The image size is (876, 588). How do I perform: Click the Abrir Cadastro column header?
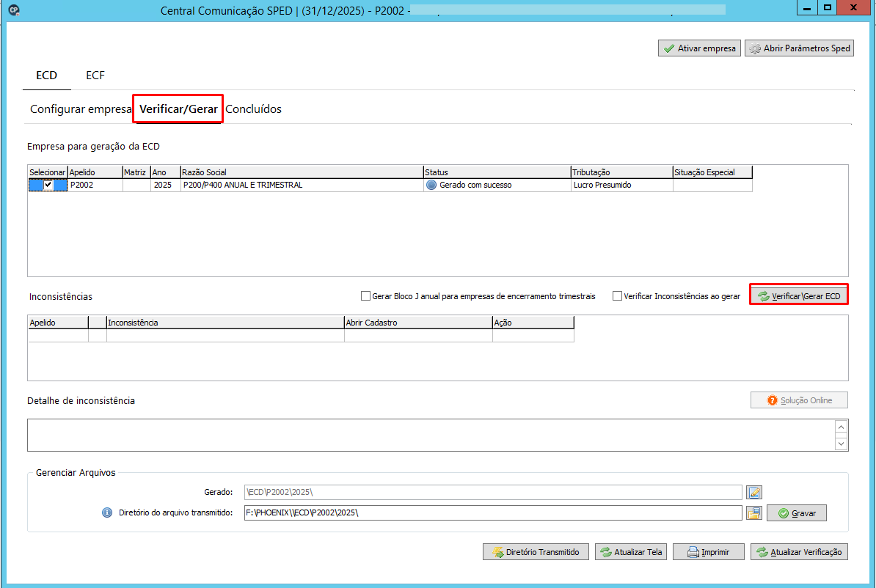418,322
